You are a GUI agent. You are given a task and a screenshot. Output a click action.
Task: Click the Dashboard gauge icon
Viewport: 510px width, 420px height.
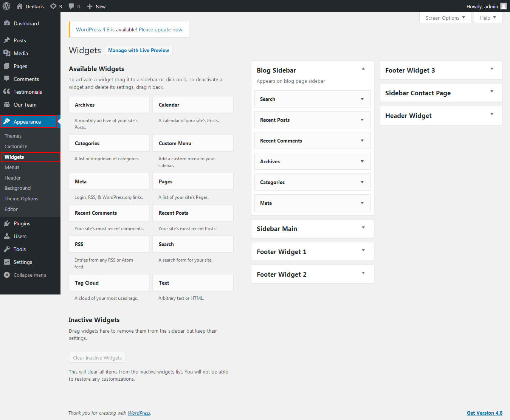pyautogui.click(x=7, y=23)
